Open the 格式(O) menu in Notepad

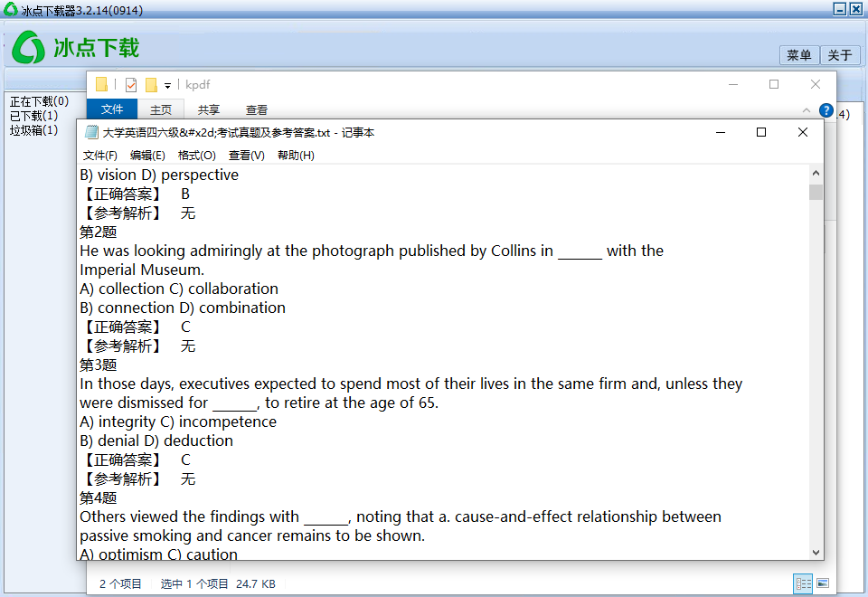point(196,156)
